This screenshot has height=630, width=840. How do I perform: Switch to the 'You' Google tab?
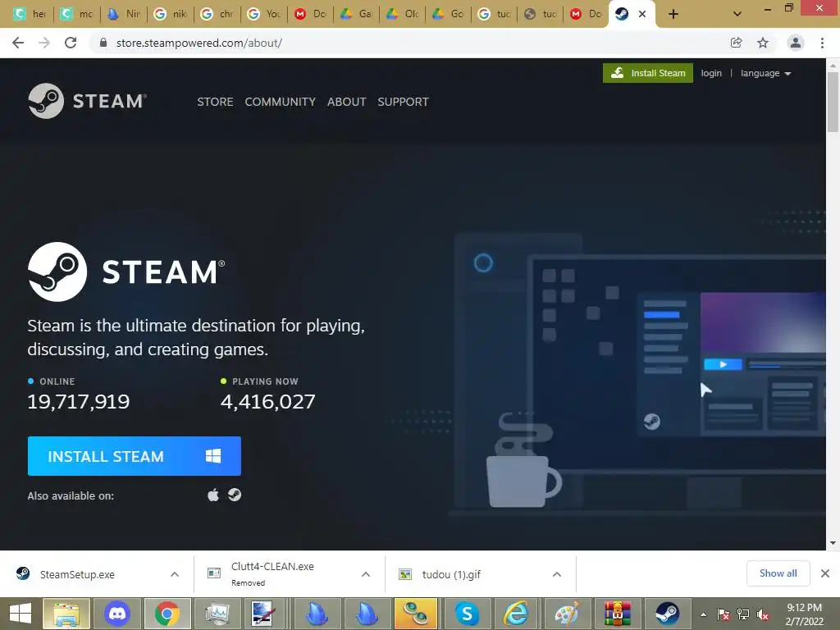tap(263, 14)
